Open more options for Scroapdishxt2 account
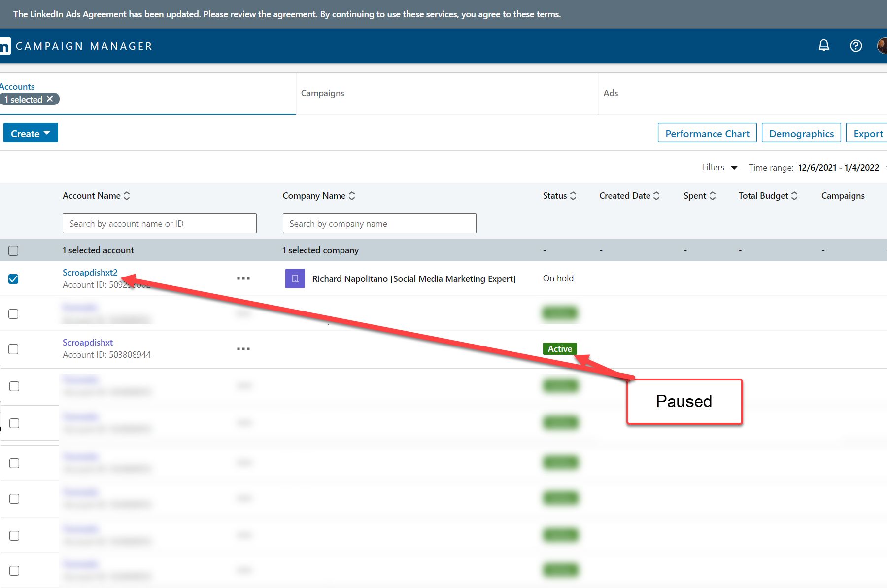Screen dimensions: 887x588 click(x=243, y=278)
